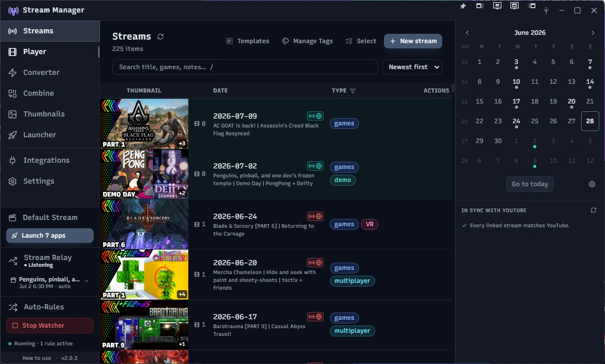Open Integrations in sidebar
Screen dimensions: 605x364
click(50, 160)
